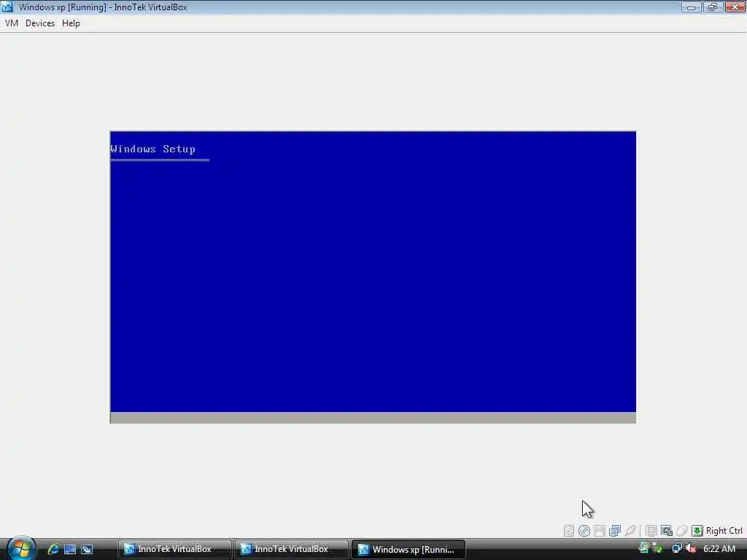Click the floppy disk status icon

pos(600,531)
